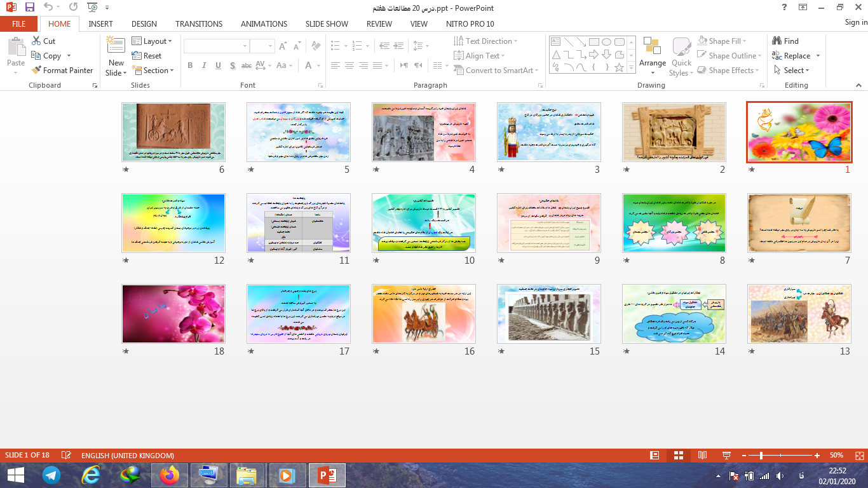868x488 pixels.
Task: Toggle Underline text formatting
Action: [218, 65]
